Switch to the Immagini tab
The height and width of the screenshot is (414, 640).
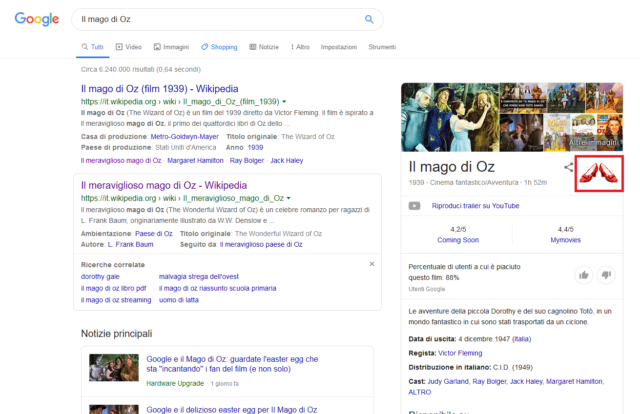(x=171, y=47)
